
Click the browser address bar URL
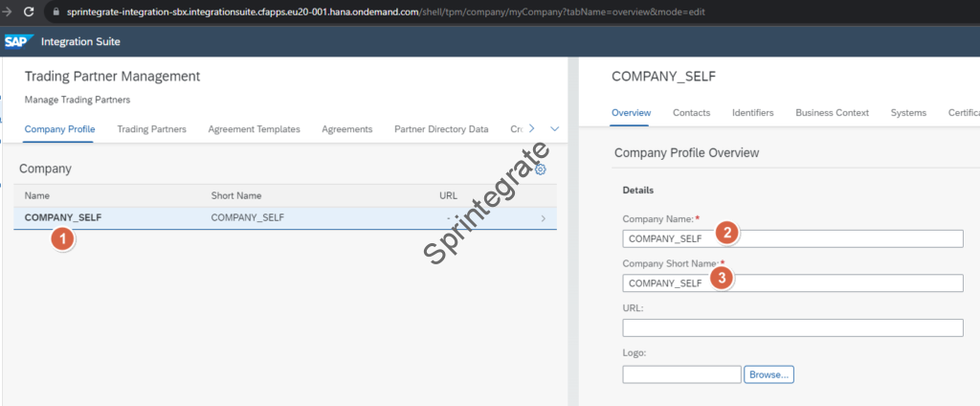[x=383, y=12]
